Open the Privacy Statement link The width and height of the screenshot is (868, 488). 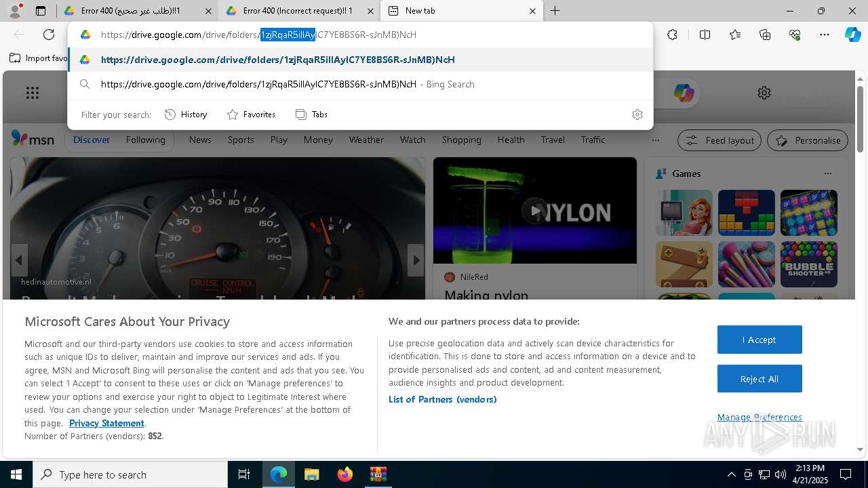point(106,423)
